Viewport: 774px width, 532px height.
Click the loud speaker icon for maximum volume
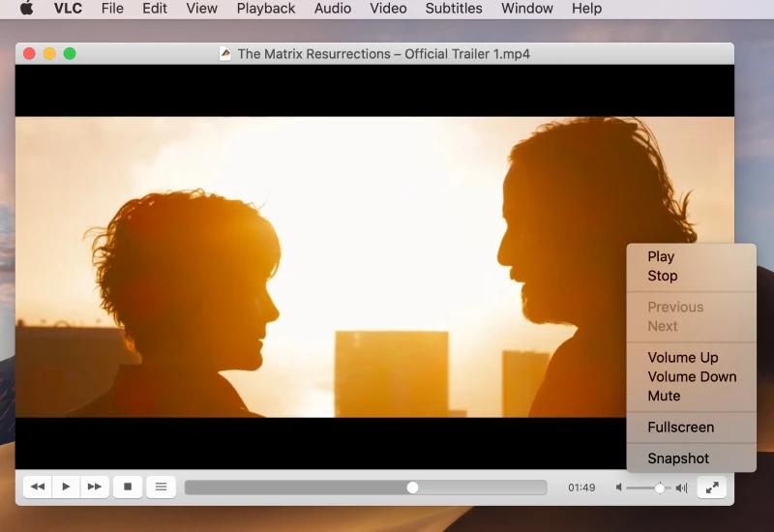coord(682,488)
